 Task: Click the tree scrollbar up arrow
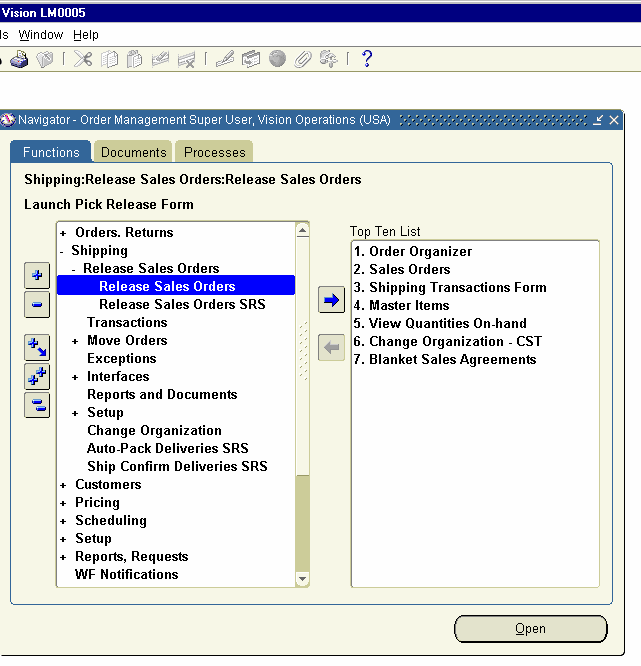pyautogui.click(x=302, y=231)
